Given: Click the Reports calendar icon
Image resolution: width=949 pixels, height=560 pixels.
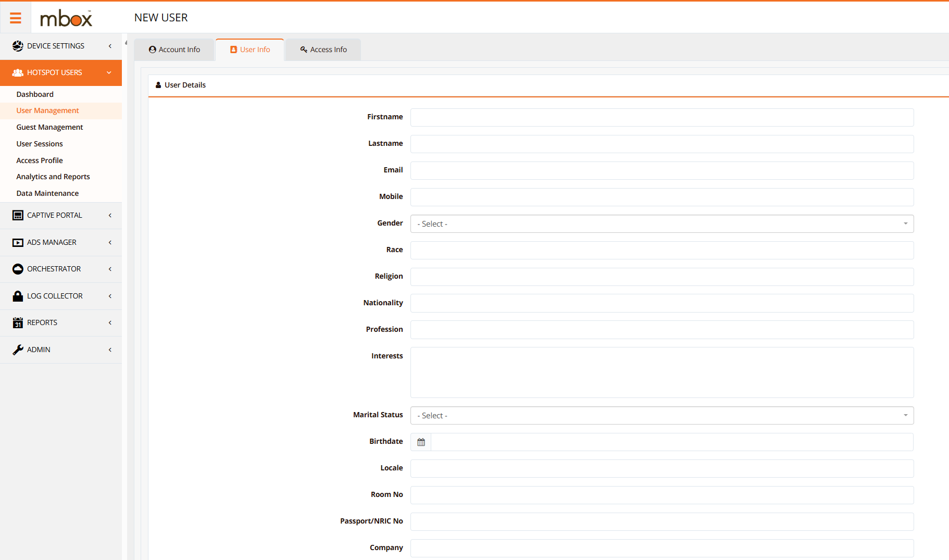Looking at the screenshot, I should point(18,323).
